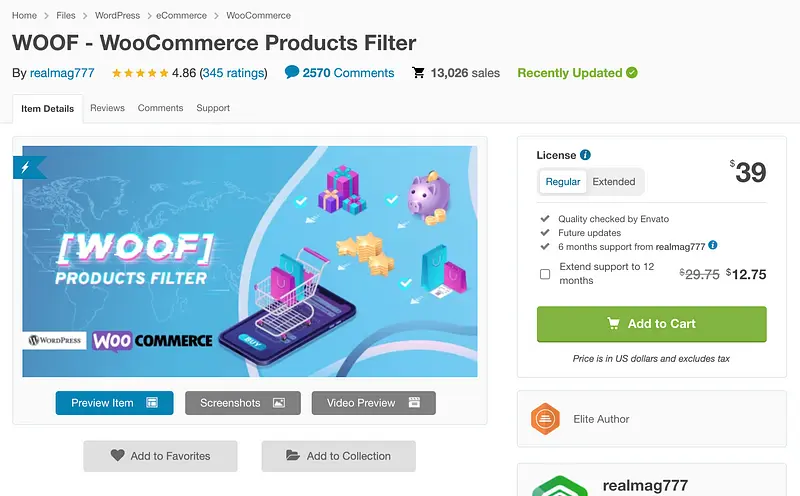Click the support info icon beside realmag777

point(712,245)
